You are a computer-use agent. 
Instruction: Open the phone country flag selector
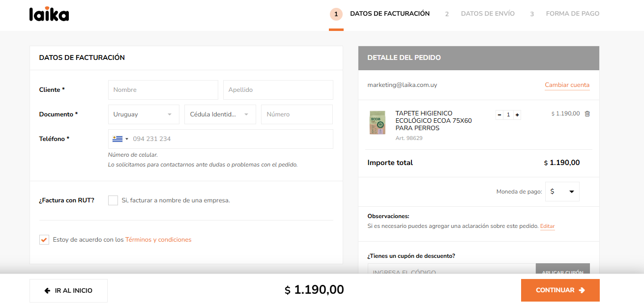point(120,139)
